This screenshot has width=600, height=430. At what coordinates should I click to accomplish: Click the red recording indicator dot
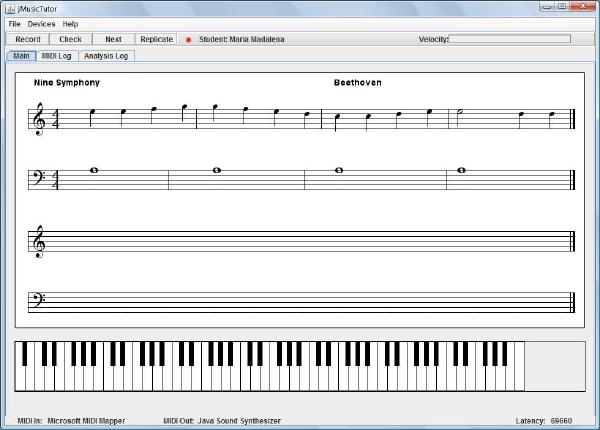click(188, 40)
